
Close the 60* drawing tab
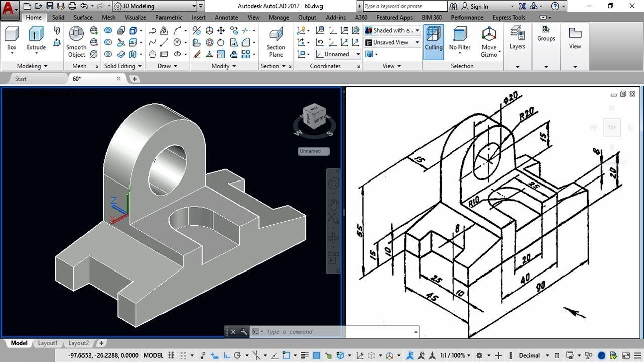tap(119, 79)
